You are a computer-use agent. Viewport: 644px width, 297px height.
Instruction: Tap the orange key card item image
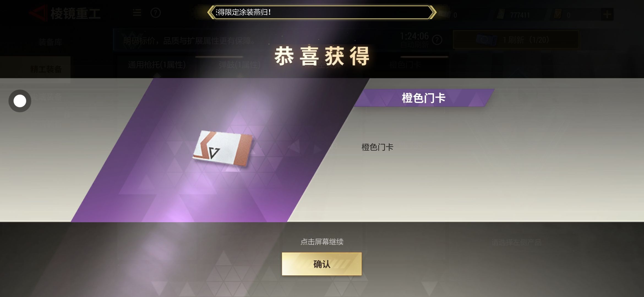(222, 148)
